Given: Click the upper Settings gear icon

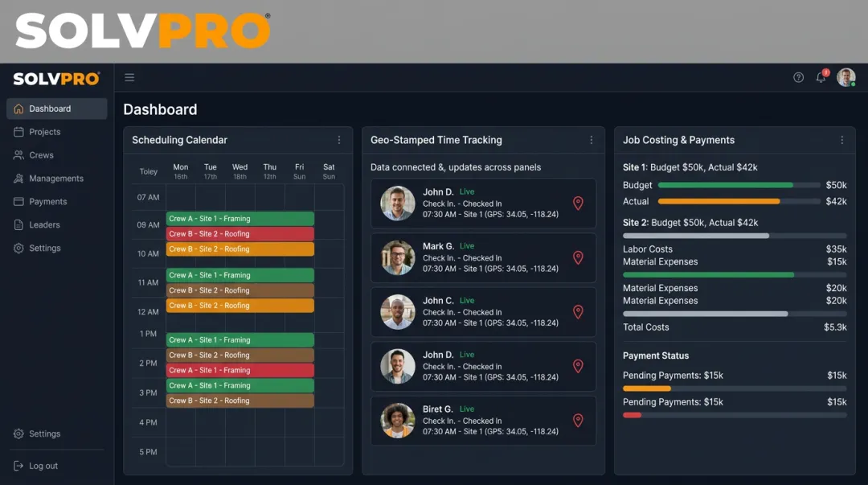Looking at the screenshot, I should pyautogui.click(x=18, y=249).
